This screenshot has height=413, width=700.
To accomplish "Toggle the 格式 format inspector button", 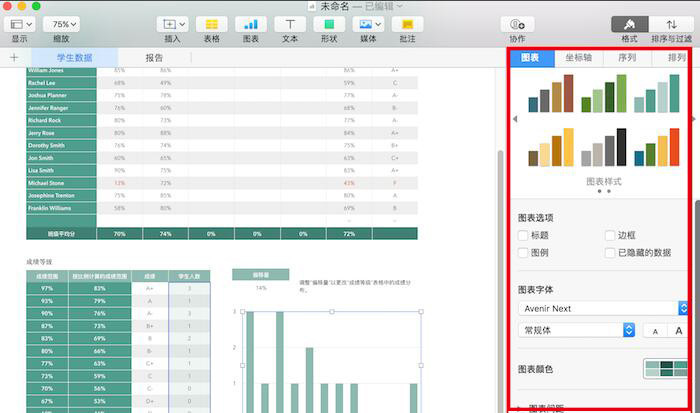I will (629, 24).
